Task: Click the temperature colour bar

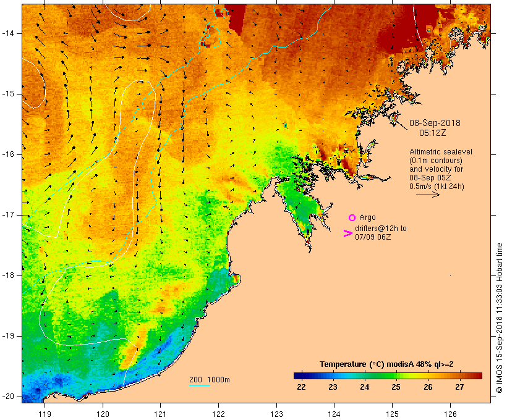Action: 388,376
